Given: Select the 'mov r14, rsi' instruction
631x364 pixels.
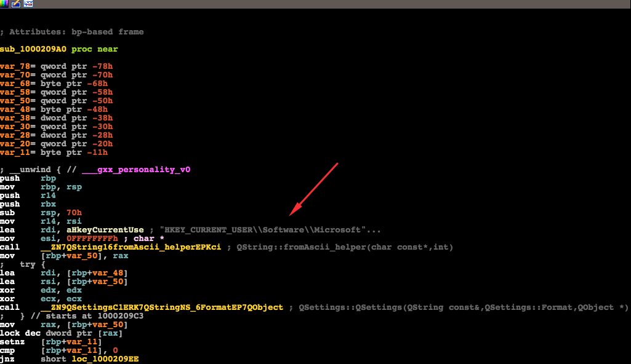Looking at the screenshot, I should pyautogui.click(x=41, y=221).
